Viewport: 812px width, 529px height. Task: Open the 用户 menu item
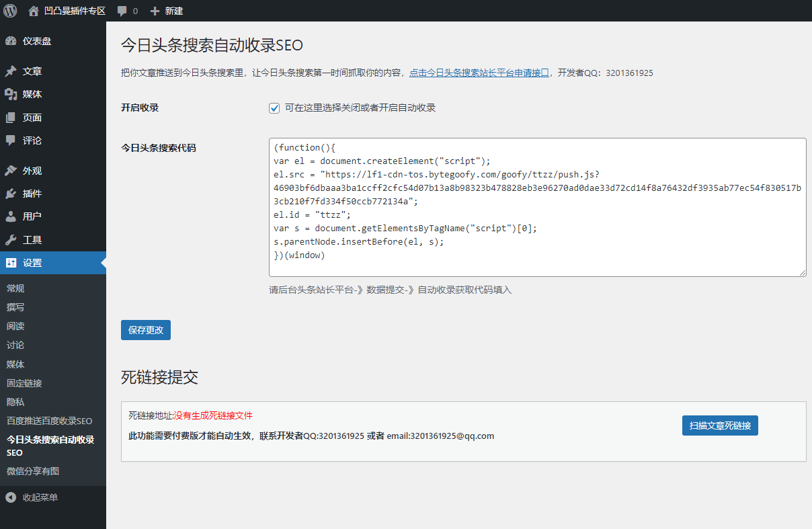(53, 216)
